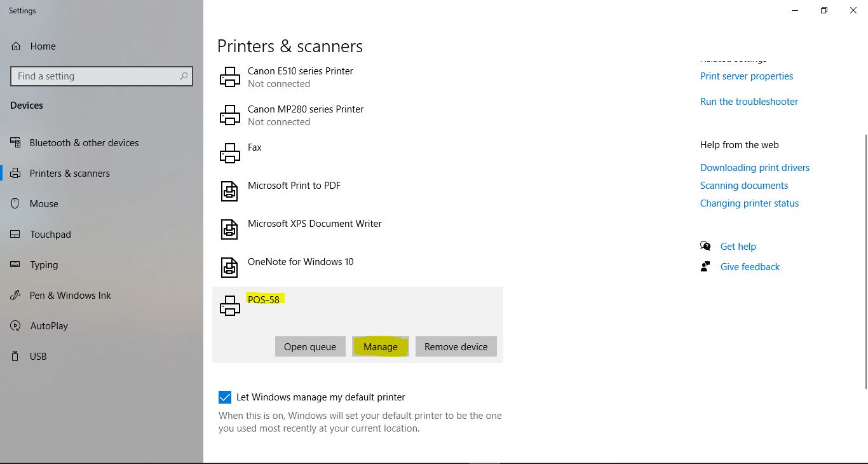Click the Fax device icon
Image resolution: width=868 pixels, height=464 pixels.
point(230,154)
